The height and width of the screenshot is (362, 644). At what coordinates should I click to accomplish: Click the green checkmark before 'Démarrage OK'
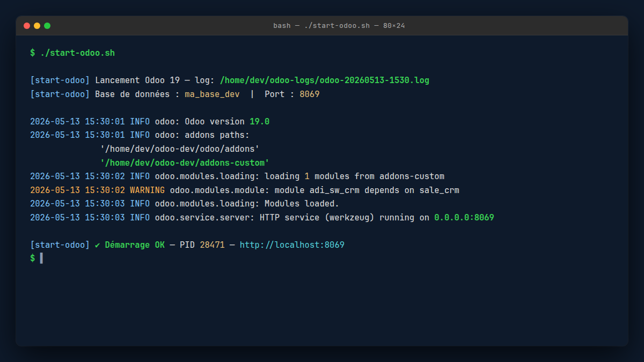tap(97, 245)
